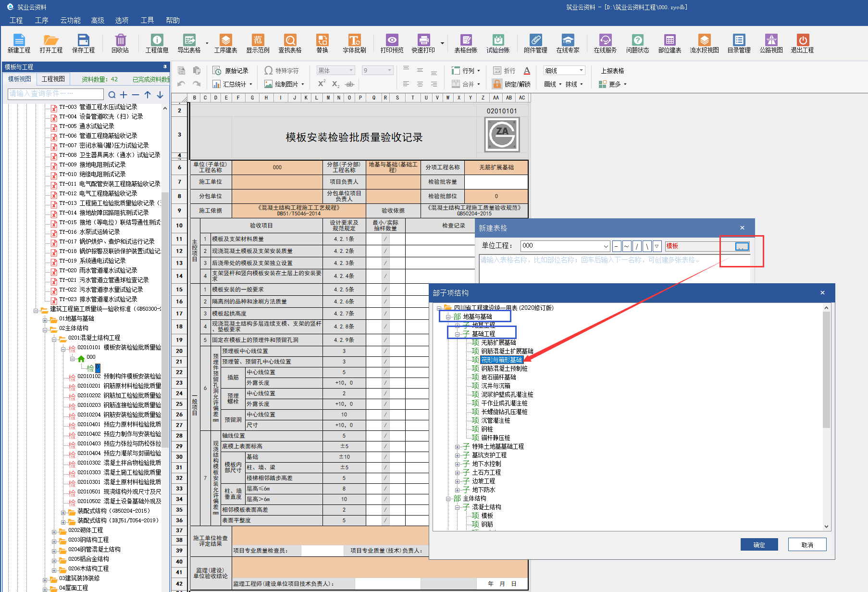Expand the 0202砌体工程 tree node
The width and height of the screenshot is (868, 592).
click(54, 531)
